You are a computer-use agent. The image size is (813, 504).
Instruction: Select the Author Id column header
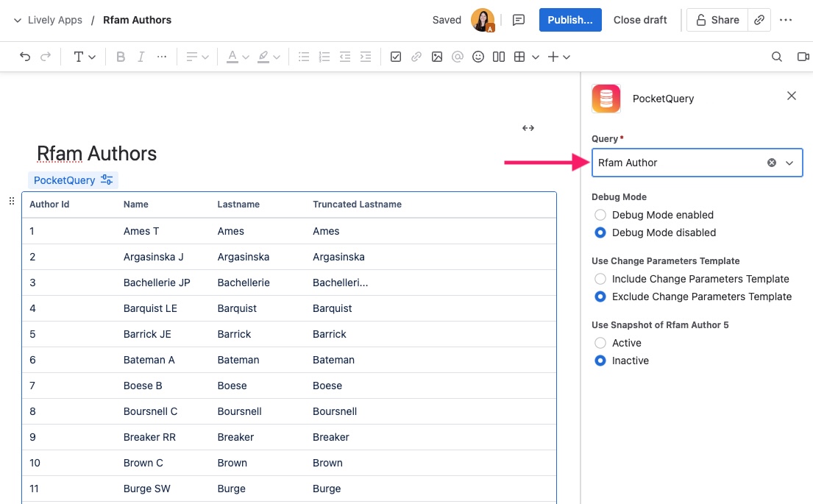pyautogui.click(x=49, y=205)
